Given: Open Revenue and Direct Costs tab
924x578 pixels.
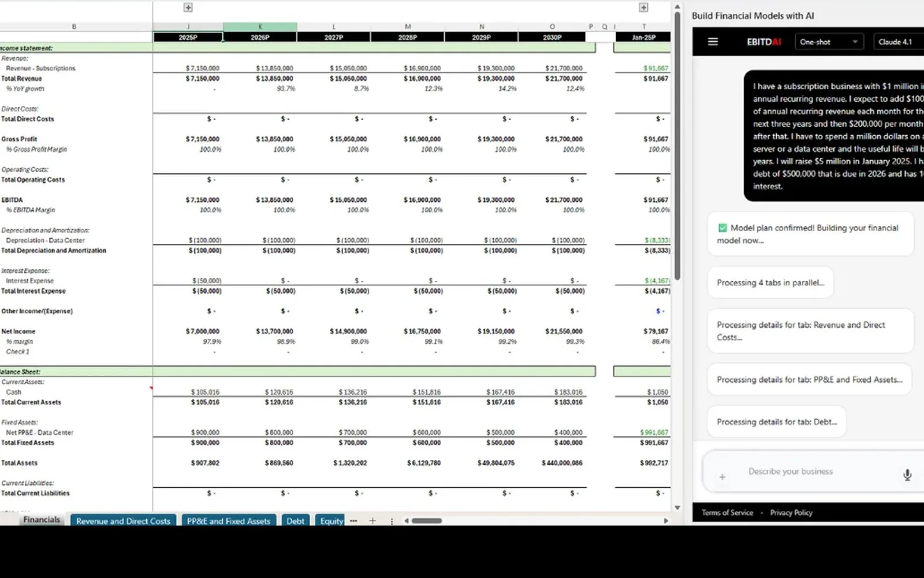Looking at the screenshot, I should pos(123,521).
